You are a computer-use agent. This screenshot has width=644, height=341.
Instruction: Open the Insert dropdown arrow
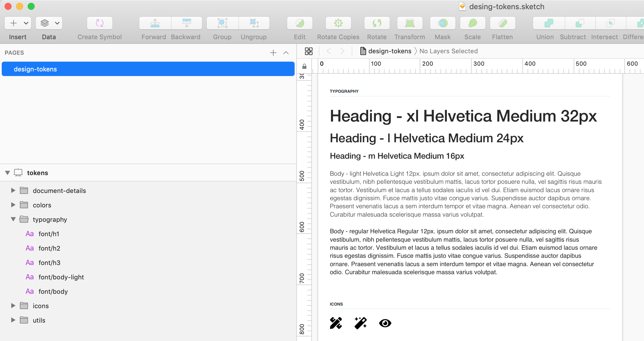pos(26,23)
